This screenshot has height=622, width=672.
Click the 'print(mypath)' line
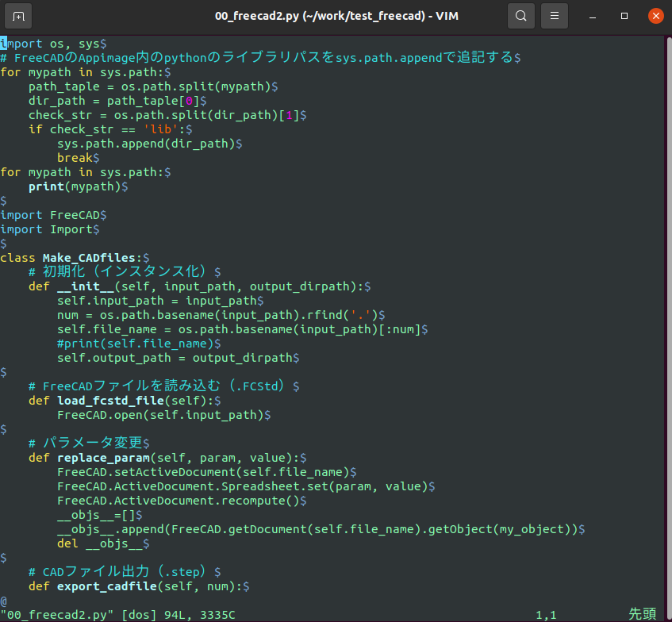tap(78, 186)
